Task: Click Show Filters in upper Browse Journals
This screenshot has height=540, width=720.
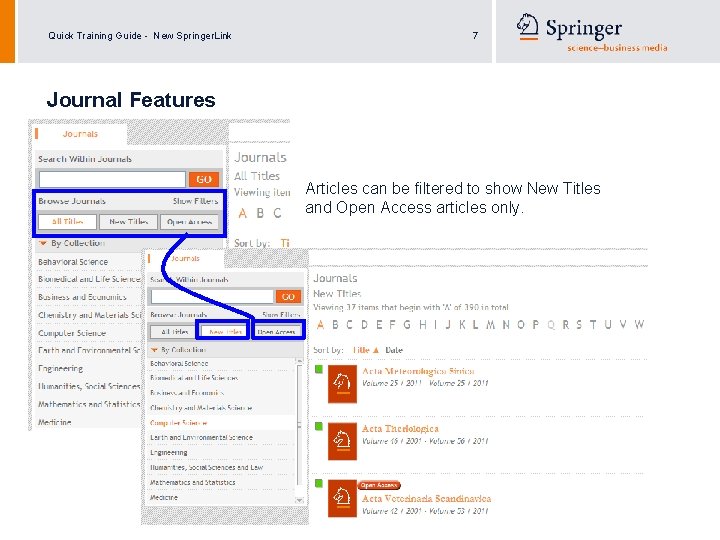Action: [x=196, y=201]
